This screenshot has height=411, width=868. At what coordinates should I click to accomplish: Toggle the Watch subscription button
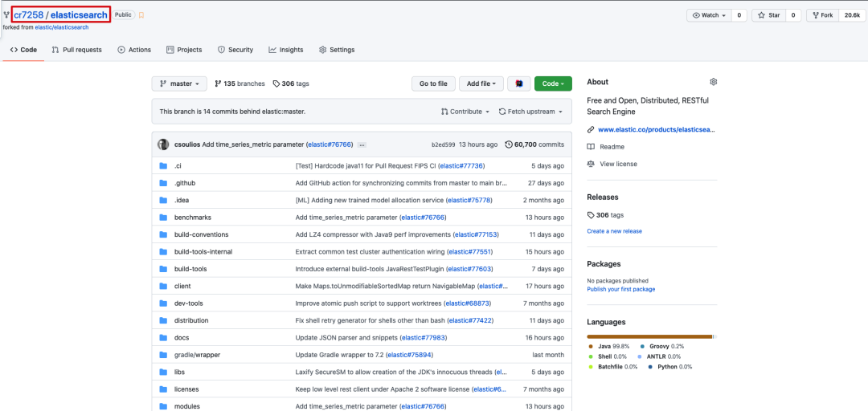[x=707, y=15]
